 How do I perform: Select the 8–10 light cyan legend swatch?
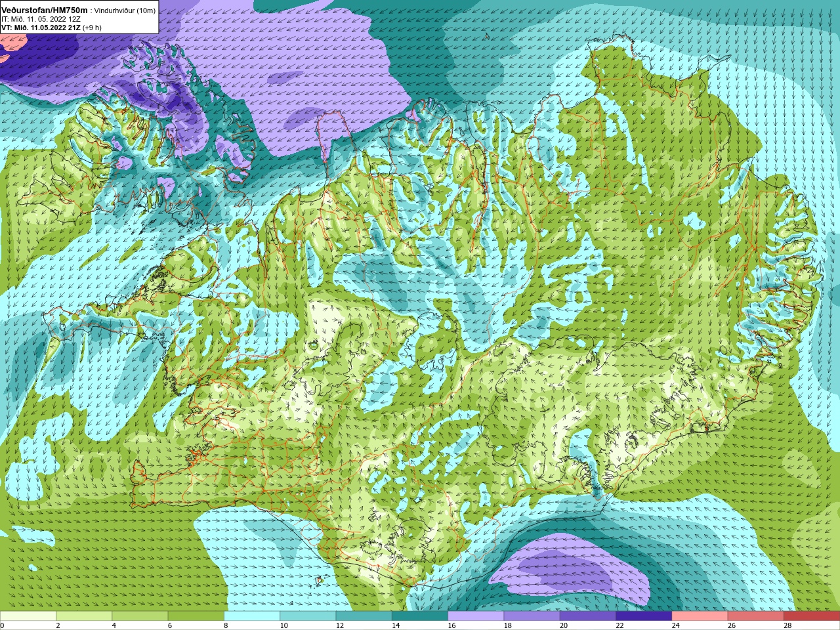click(252, 616)
